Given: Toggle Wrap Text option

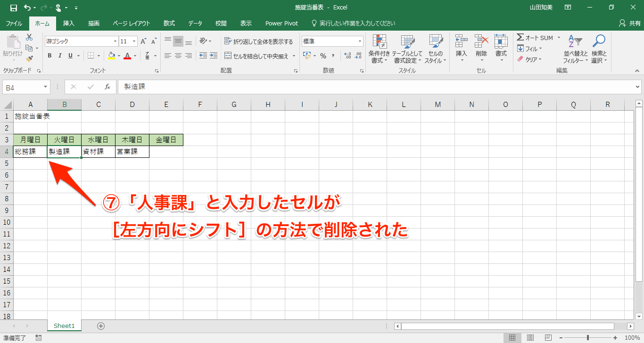Looking at the screenshot, I should (x=258, y=41).
